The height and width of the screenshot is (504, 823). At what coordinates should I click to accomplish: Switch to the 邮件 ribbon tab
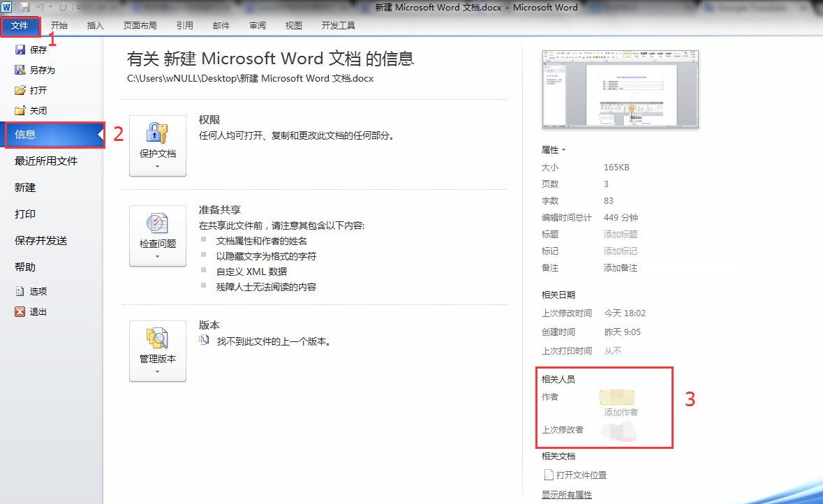coord(221,26)
